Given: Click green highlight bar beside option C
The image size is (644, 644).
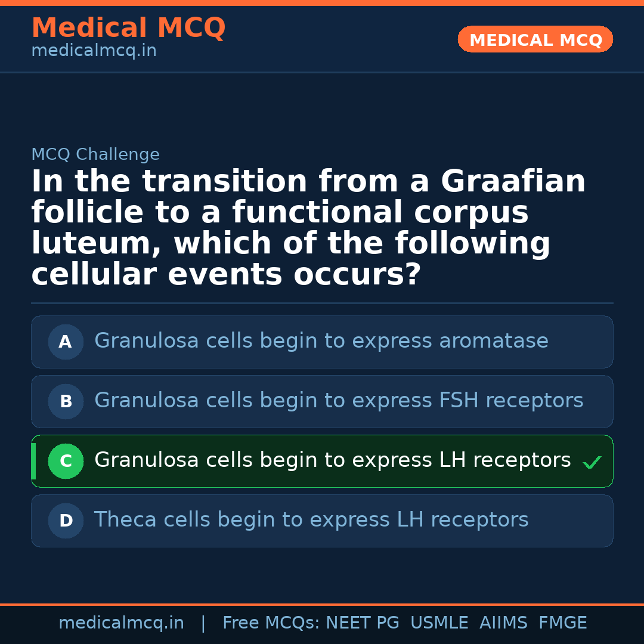Looking at the screenshot, I should 33,461.
